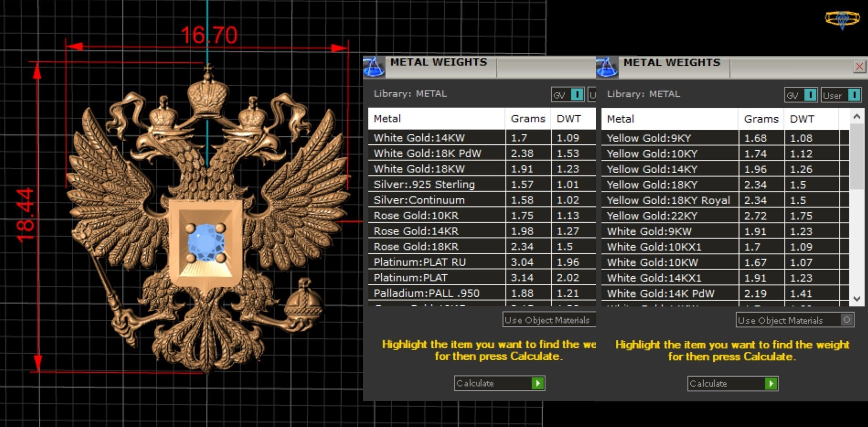Click Calculate button in right Metal Weights panel
The width and height of the screenshot is (868, 427).
click(733, 383)
